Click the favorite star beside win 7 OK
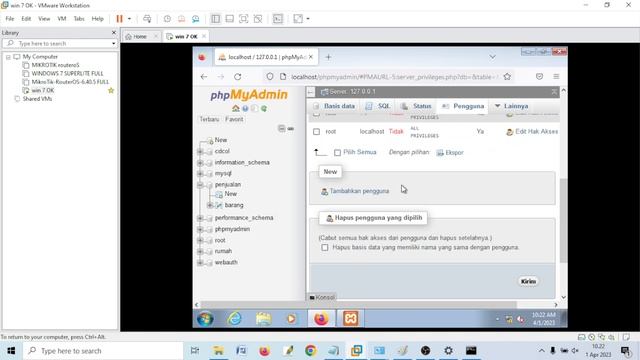Image resolution: width=640 pixels, height=360 pixels. tap(111, 91)
